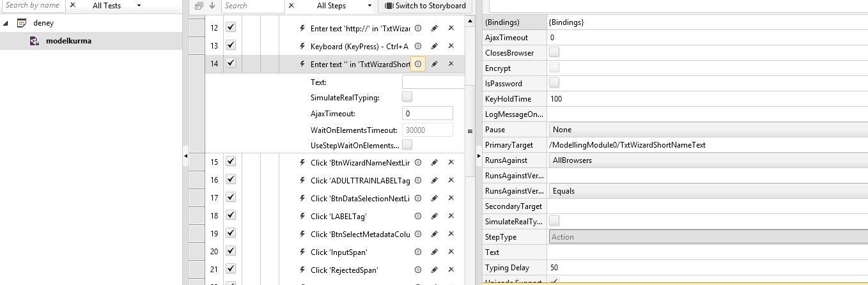Clear the test search by name field
Image resolution: width=868 pixels, height=285 pixels.
pyautogui.click(x=72, y=5)
